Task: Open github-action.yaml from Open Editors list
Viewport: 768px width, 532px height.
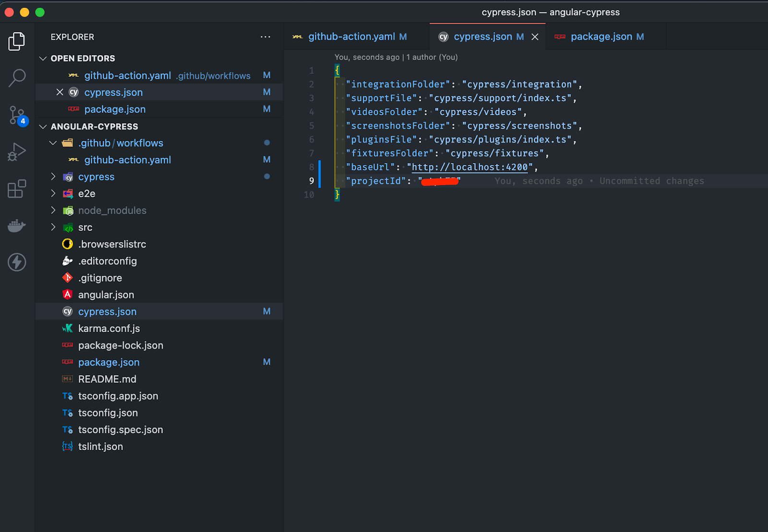Action: click(159, 75)
